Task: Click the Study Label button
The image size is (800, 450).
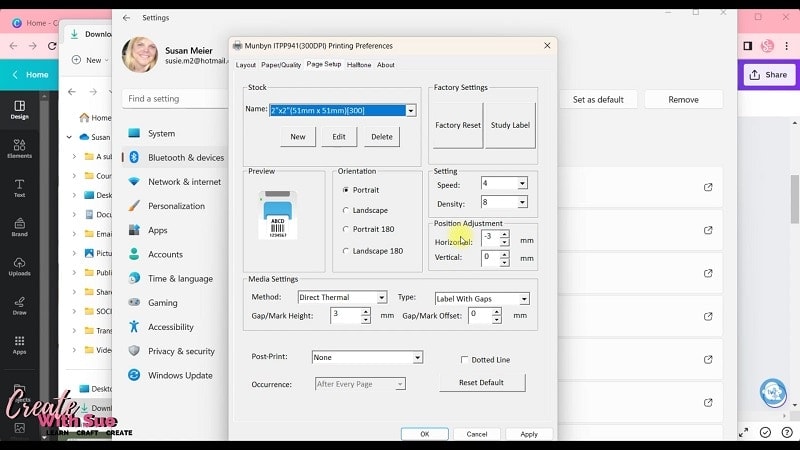Action: pyautogui.click(x=510, y=125)
